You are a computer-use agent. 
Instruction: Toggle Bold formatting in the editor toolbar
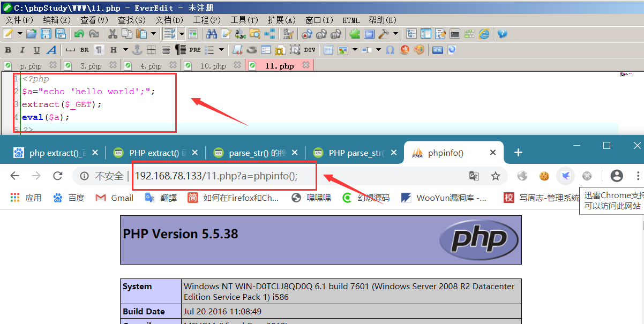coord(8,50)
